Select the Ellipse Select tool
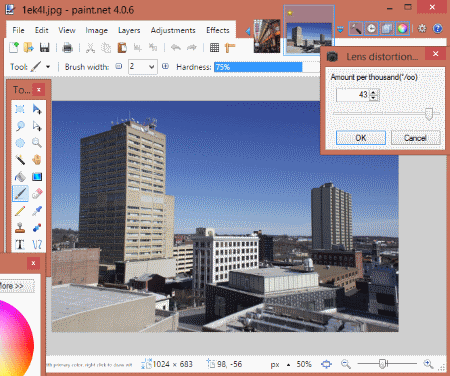This screenshot has width=450, height=376. [x=20, y=143]
